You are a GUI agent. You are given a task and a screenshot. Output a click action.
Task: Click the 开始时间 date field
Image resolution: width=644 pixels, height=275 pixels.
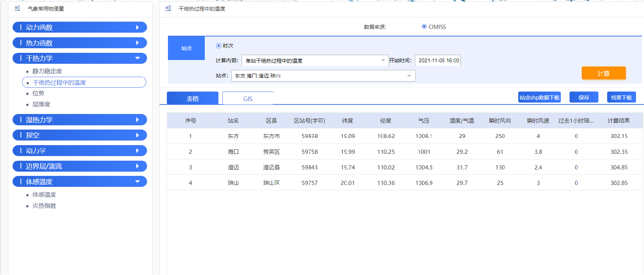[x=438, y=60]
